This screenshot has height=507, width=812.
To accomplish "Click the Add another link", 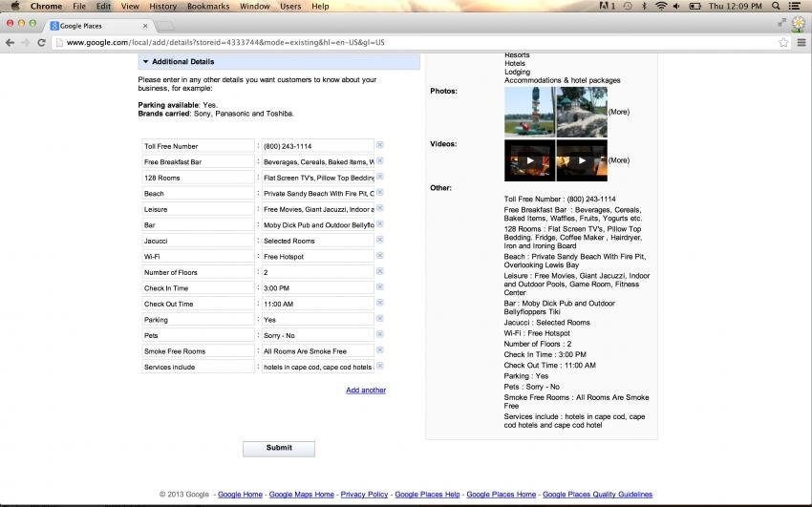I will coord(366,391).
